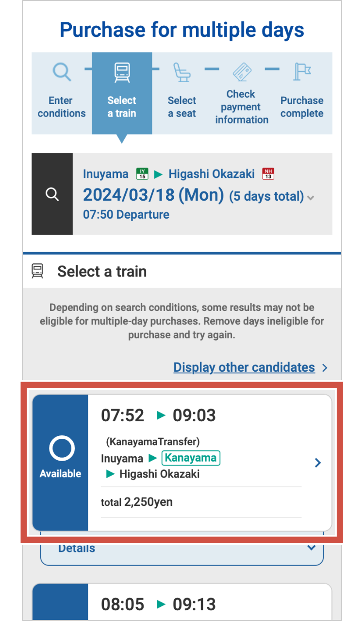Click the Check payment information card icon

[242, 71]
